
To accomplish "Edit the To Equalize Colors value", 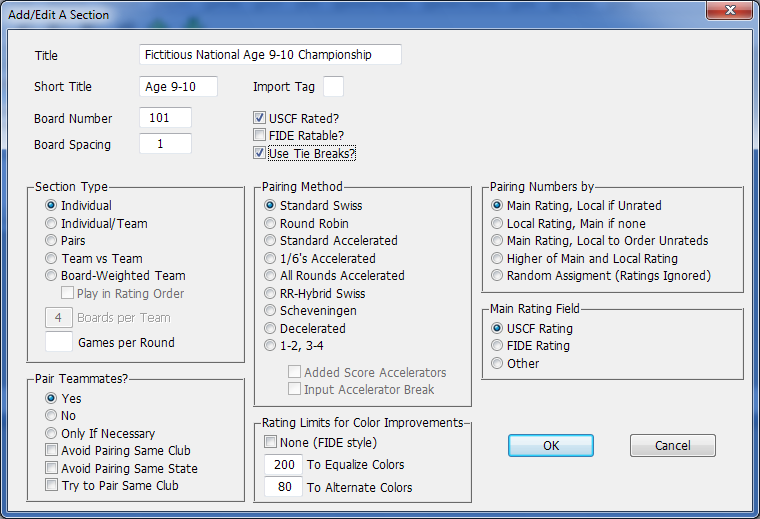I will pyautogui.click(x=283, y=465).
